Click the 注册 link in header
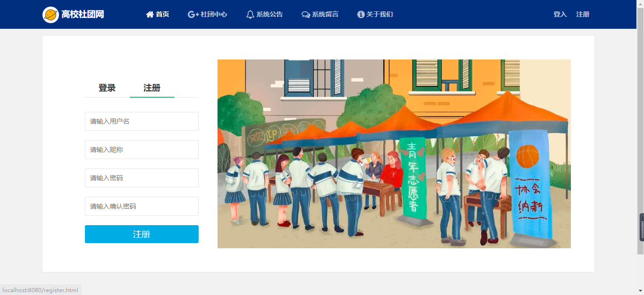The width and height of the screenshot is (644, 295). (x=583, y=15)
